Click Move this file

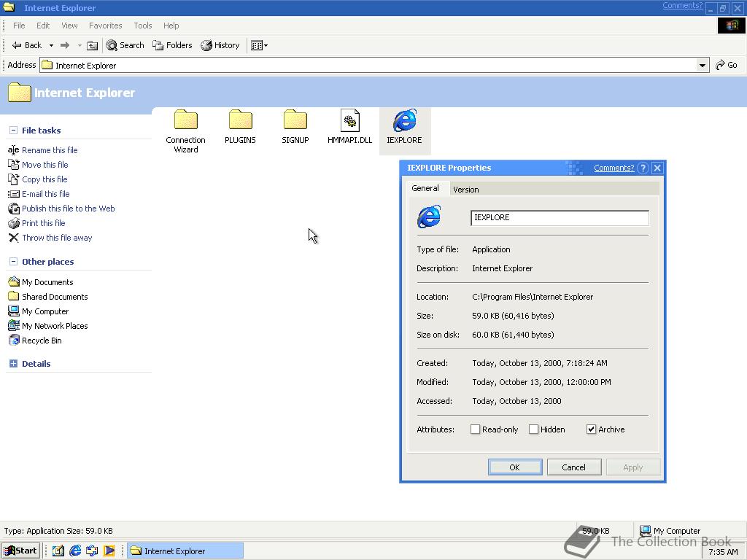[44, 165]
